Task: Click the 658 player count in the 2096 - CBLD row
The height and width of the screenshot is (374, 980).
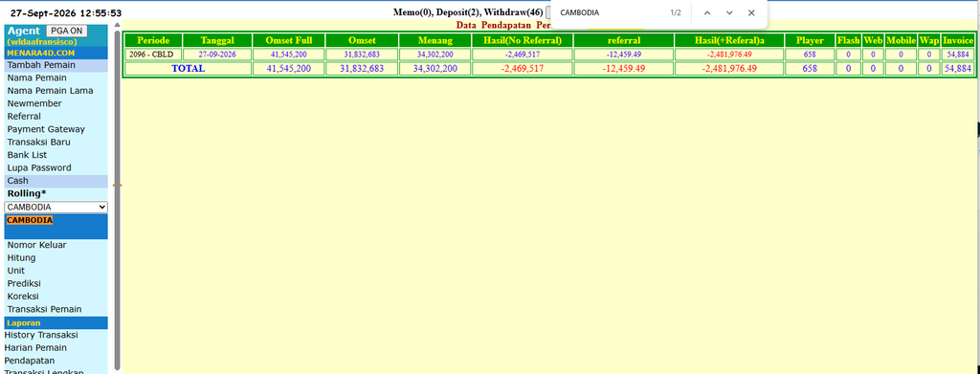Action: (810, 55)
